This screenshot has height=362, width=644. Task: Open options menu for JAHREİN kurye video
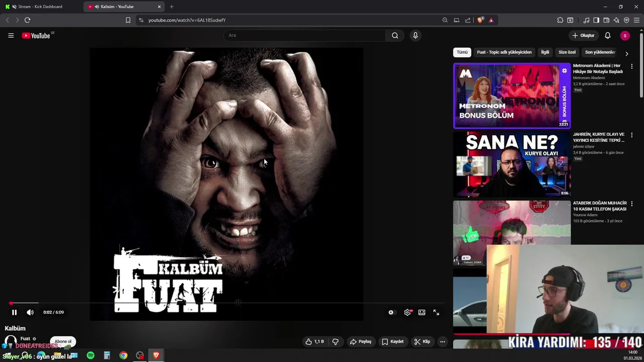632,135
